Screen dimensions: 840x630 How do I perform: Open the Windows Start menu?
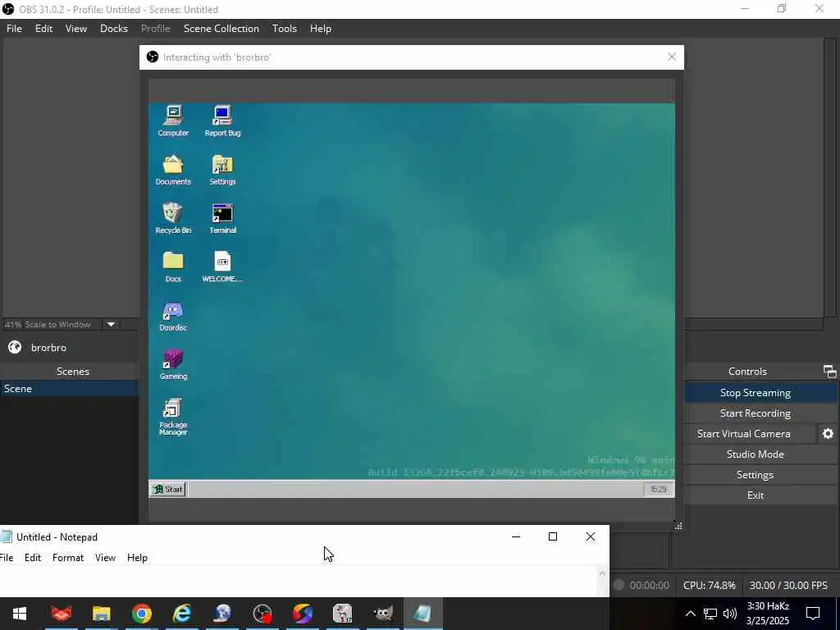20,614
